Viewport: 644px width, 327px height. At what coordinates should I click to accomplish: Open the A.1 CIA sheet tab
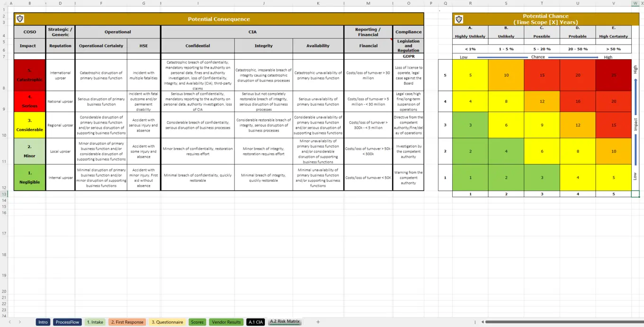tap(255, 322)
